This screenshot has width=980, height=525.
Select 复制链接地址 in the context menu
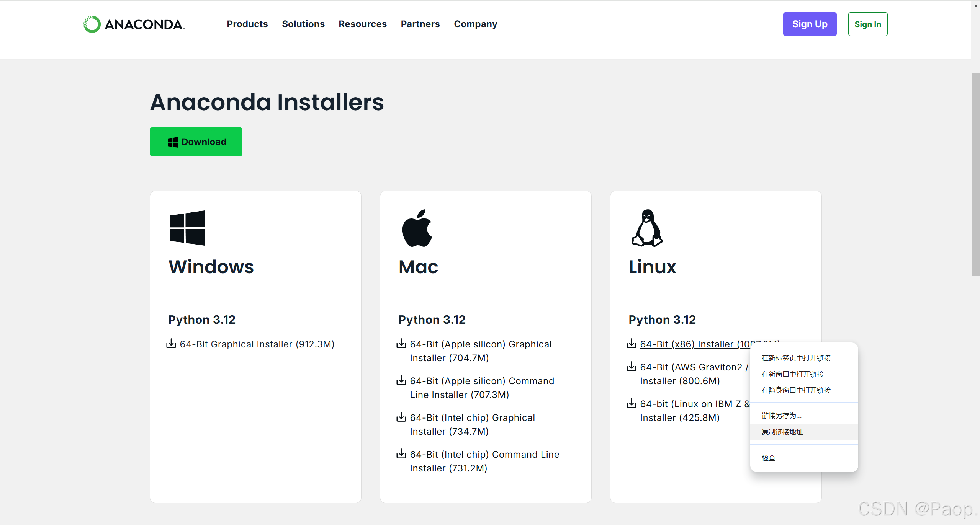(782, 432)
